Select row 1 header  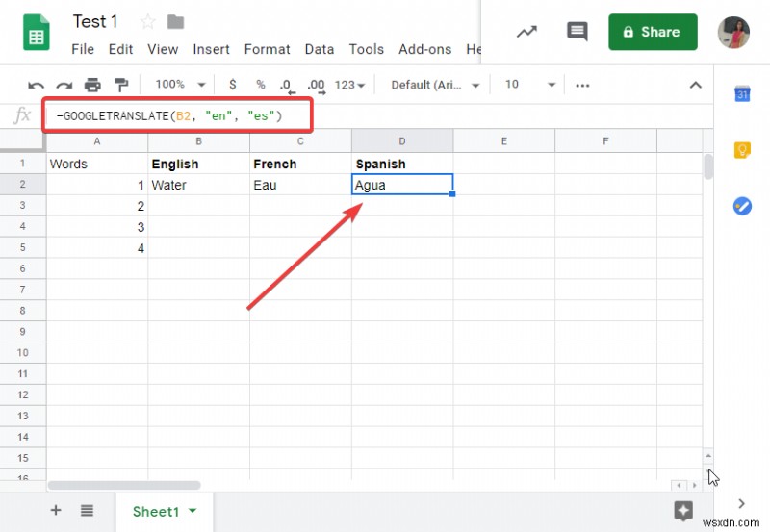22,163
